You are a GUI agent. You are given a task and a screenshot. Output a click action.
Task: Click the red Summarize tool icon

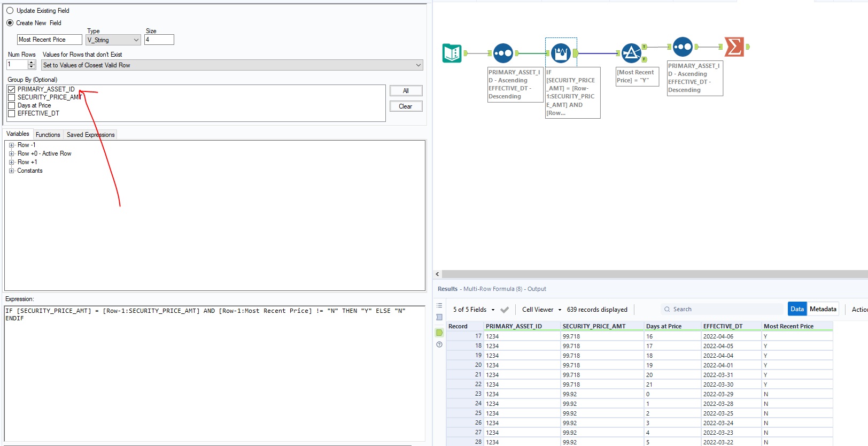[x=734, y=47]
